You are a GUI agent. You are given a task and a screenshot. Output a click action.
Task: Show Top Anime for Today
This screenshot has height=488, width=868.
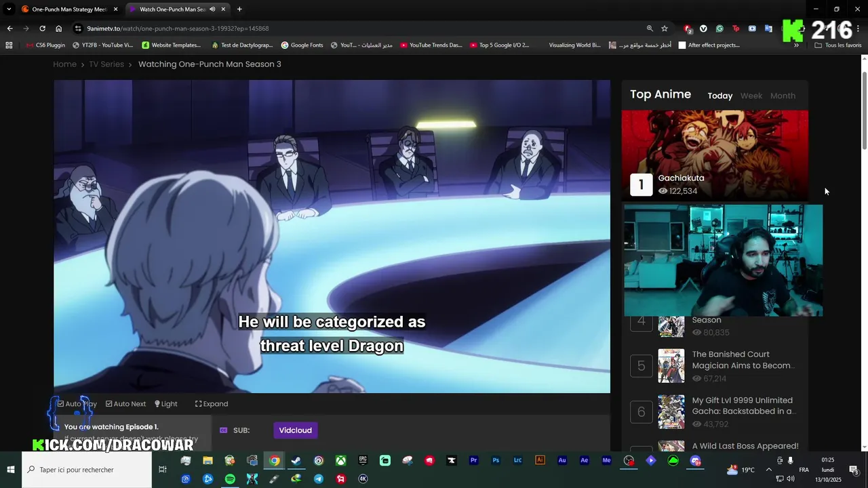pos(720,96)
